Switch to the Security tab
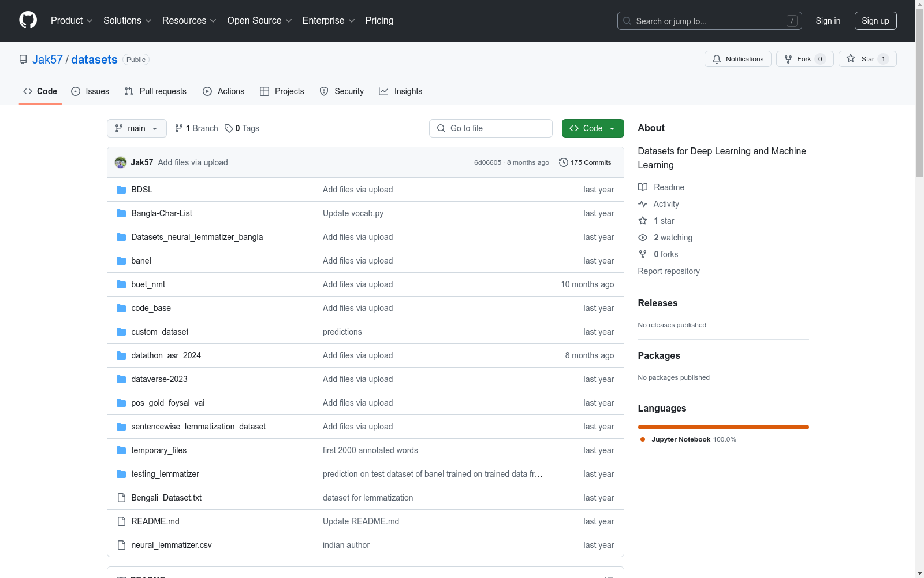The width and height of the screenshot is (924, 578). [342, 91]
